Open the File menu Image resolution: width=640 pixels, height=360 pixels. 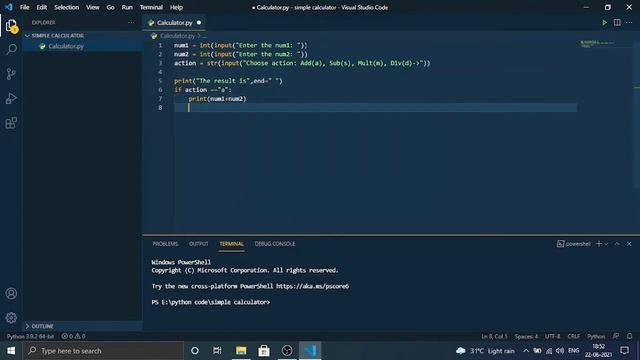pos(24,7)
